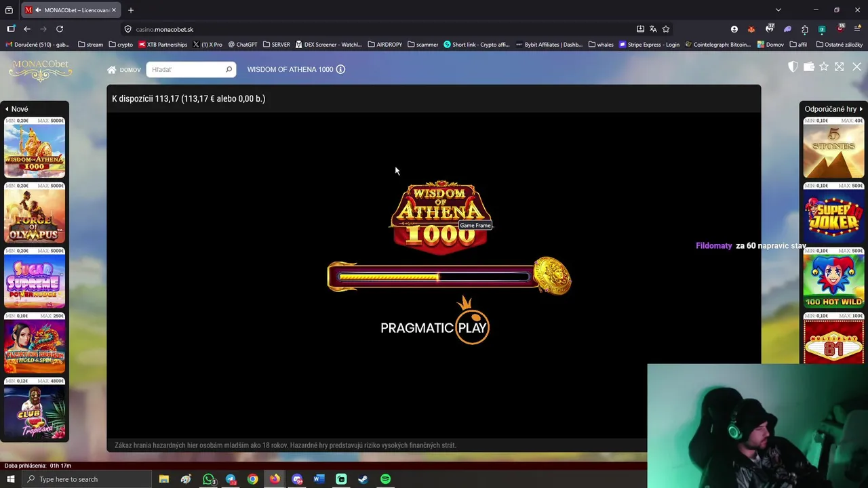Open the Windows Start menu
The width and height of the screenshot is (868, 488).
[x=10, y=479]
